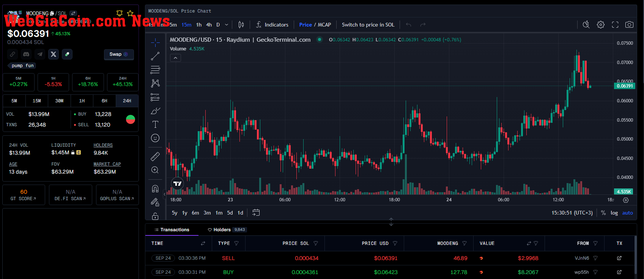This screenshot has height=279, width=644.
Task: Add MOODENG to favorites with star
Action: click(130, 13)
